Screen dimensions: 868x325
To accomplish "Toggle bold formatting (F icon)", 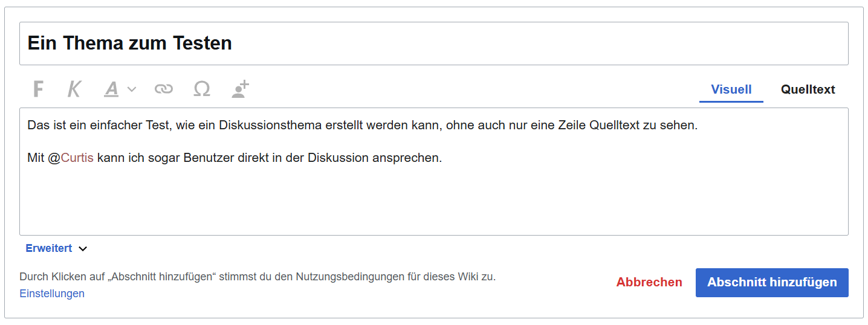I will 38,89.
